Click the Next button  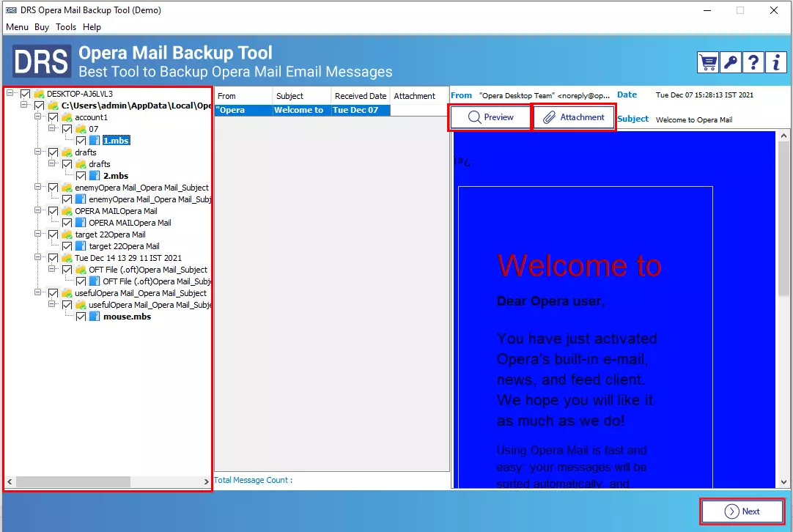pos(742,511)
